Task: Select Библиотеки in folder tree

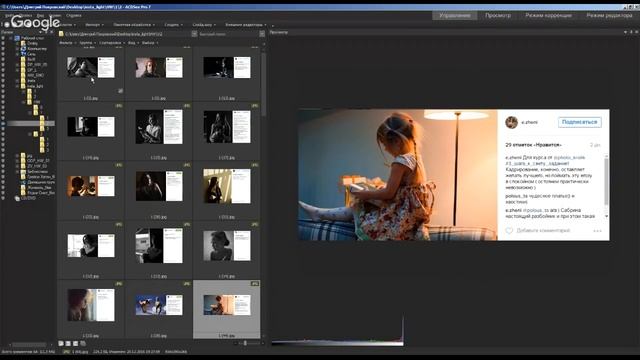Action: point(38,171)
